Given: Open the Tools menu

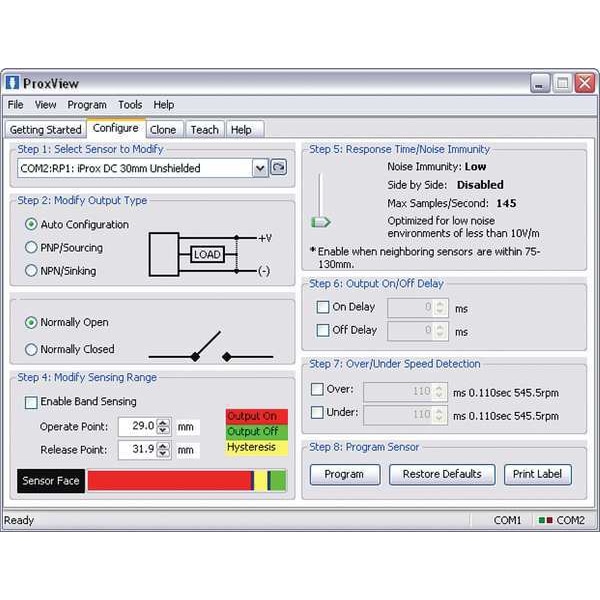Looking at the screenshot, I should 130,104.
